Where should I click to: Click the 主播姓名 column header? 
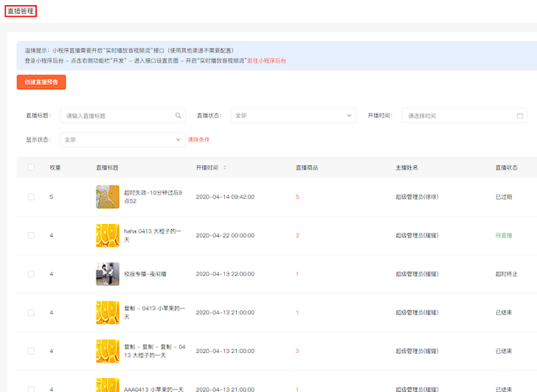click(x=407, y=167)
